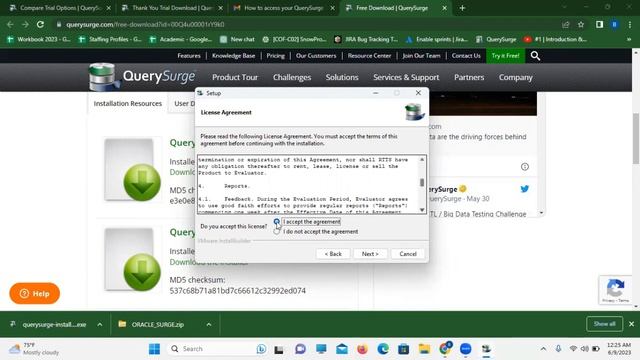
Task: Open the Knowledge Base link
Action: 233,56
